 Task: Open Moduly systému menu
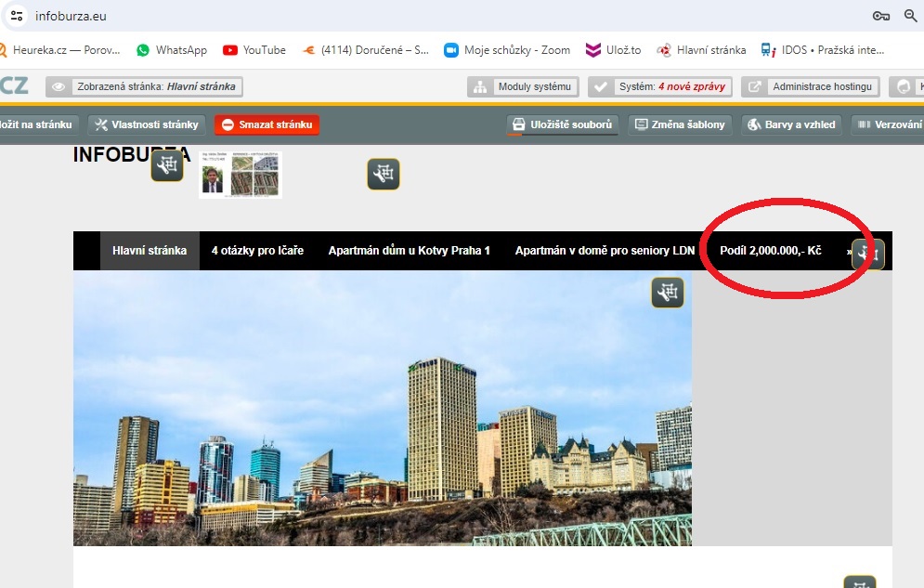tap(523, 87)
